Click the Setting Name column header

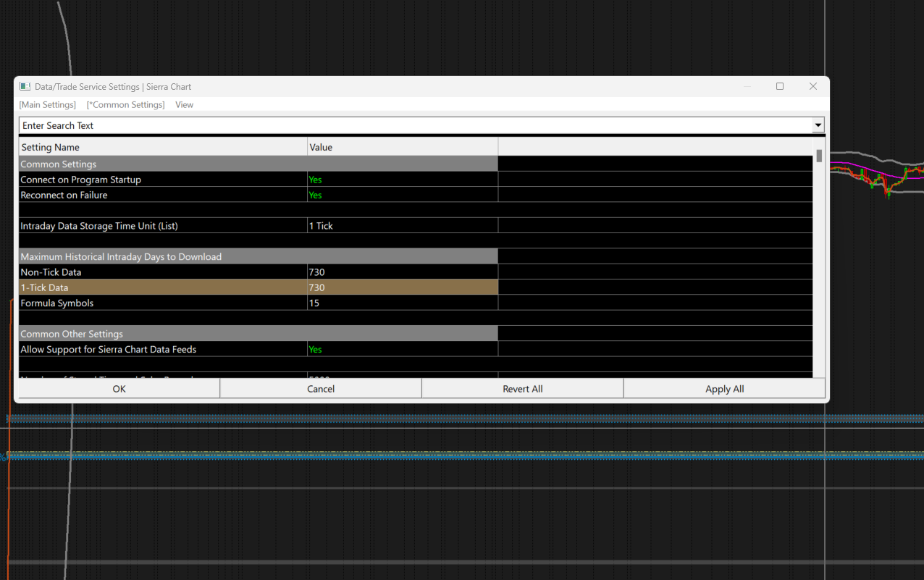(163, 147)
